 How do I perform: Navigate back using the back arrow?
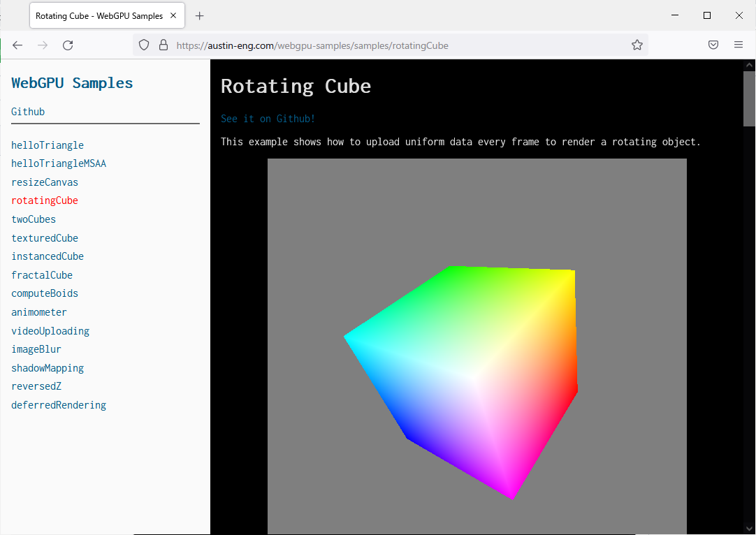pyautogui.click(x=17, y=44)
